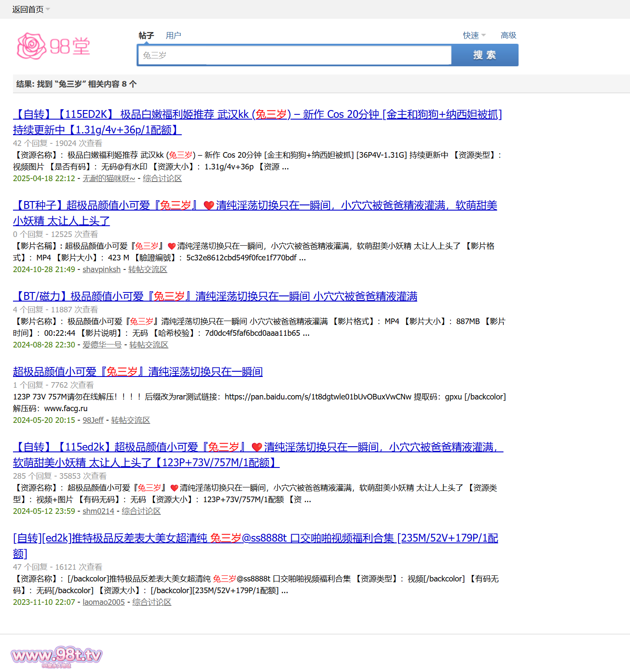The height and width of the screenshot is (672, 630).
Task: Select the 帖子 search tab
Action: [146, 36]
